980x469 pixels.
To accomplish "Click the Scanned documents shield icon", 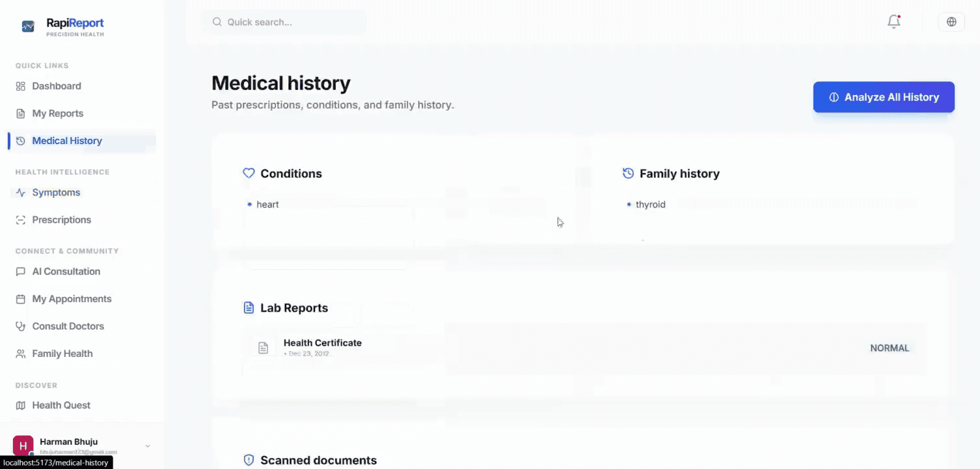I will [249, 460].
